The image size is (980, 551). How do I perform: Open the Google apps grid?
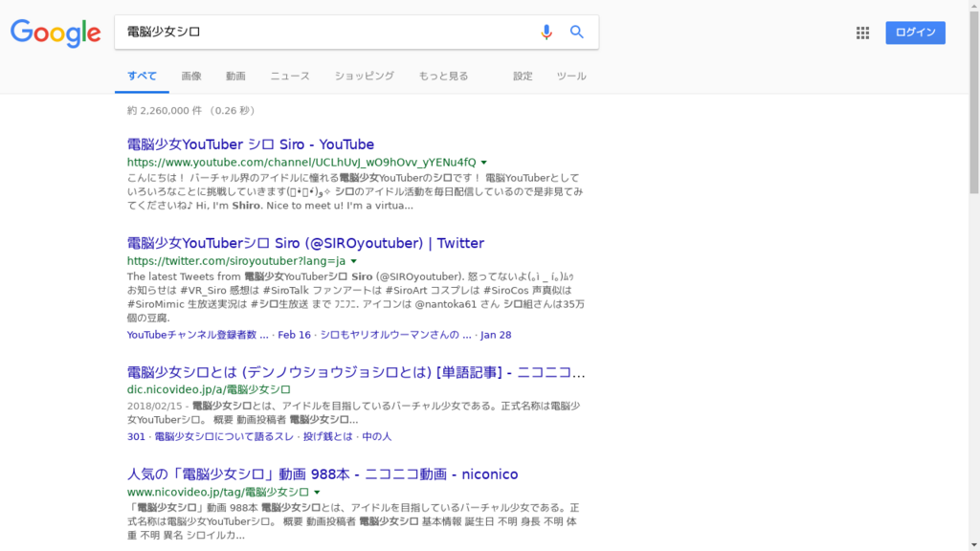click(x=862, y=33)
